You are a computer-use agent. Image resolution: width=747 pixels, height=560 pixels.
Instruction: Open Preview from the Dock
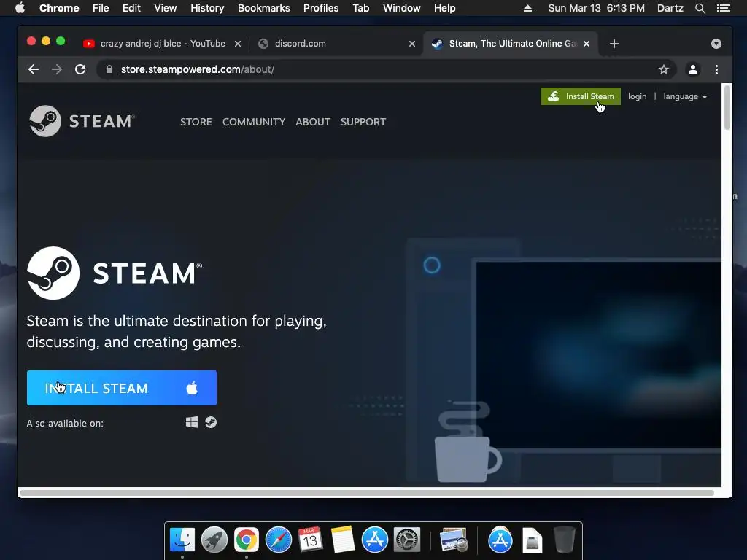tap(454, 540)
